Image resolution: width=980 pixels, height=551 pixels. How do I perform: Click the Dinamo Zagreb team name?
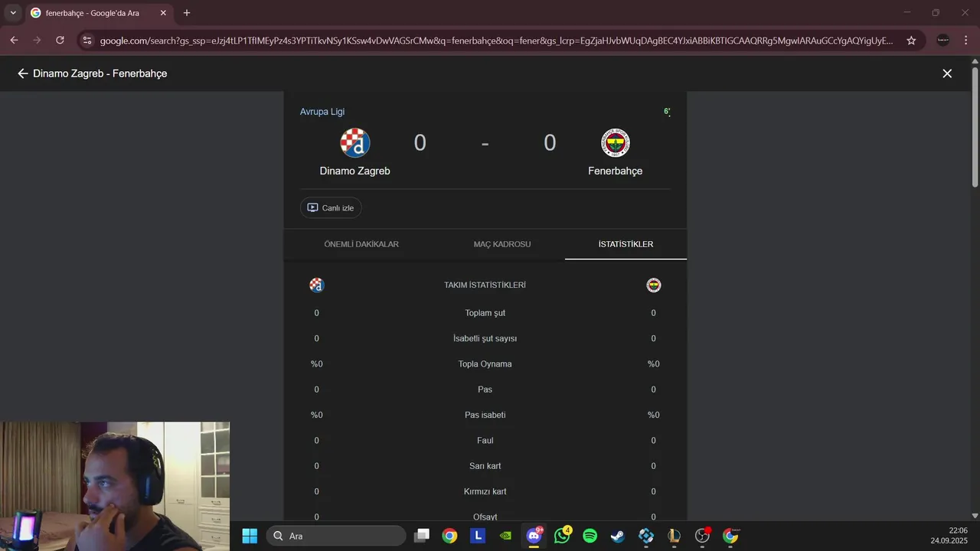(x=355, y=171)
